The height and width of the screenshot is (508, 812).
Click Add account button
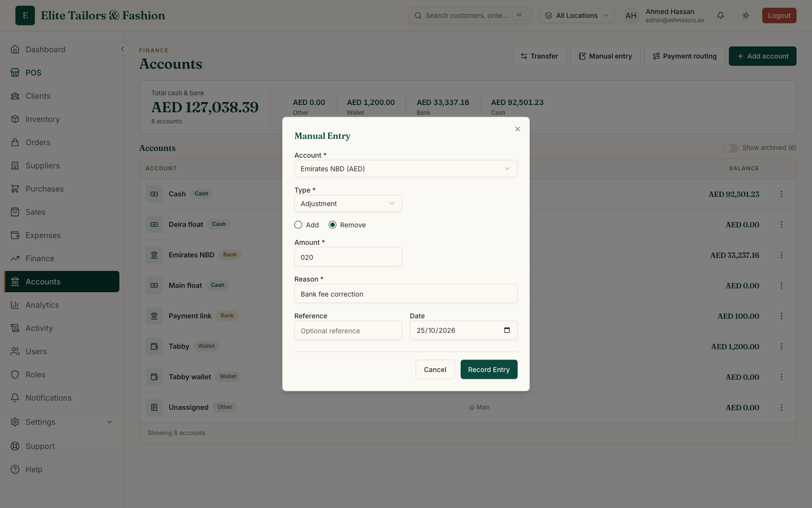coord(763,56)
